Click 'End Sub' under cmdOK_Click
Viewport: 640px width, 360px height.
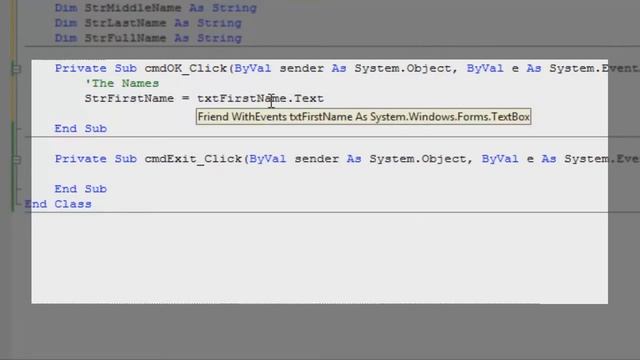(81, 129)
